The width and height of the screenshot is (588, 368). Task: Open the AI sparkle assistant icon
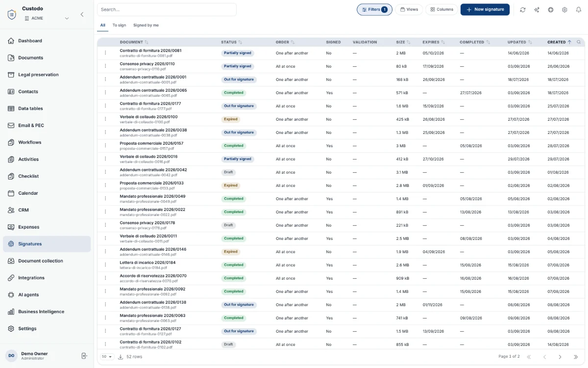[x=537, y=10]
